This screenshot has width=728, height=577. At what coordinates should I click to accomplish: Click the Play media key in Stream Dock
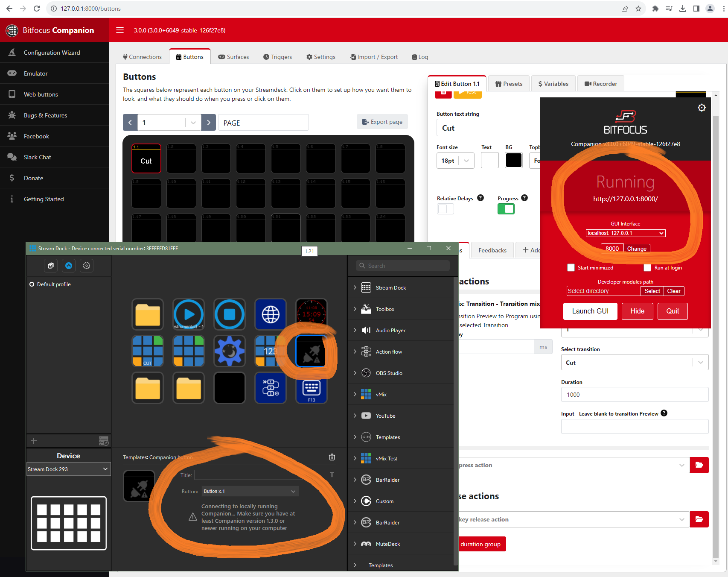tap(189, 314)
